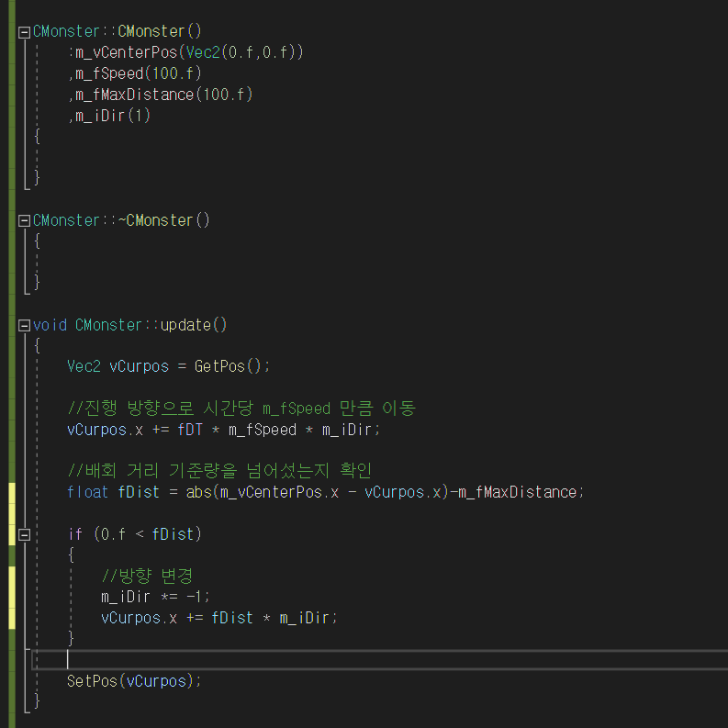Click Vec2(0.f,0.f) constructor argument
This screenshot has width=728, height=728.
241,52
